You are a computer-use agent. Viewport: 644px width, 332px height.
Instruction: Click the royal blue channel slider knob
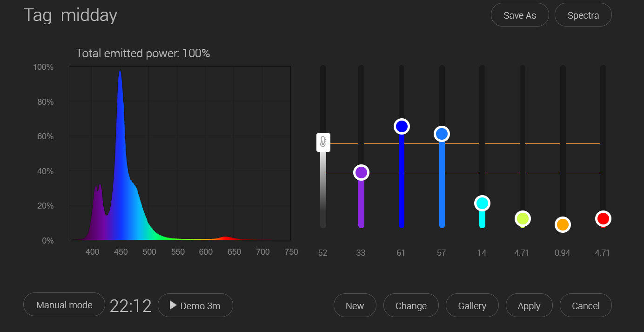(x=402, y=126)
